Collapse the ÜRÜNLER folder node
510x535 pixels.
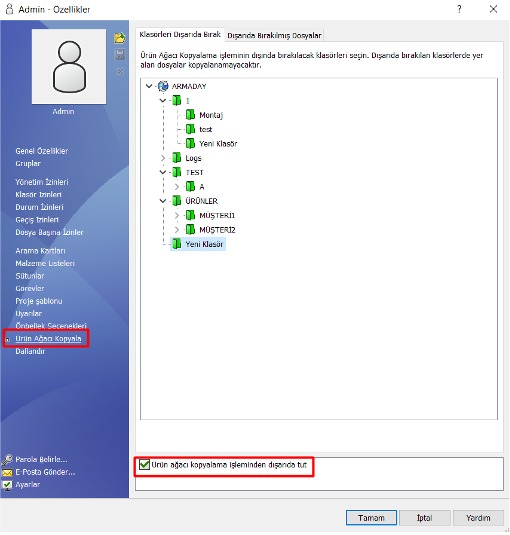(x=163, y=201)
